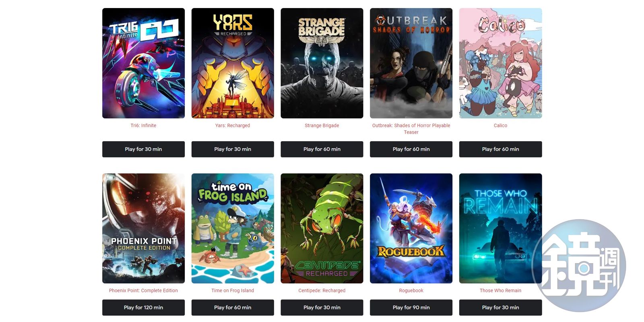Play Outbreak Playable Teaser for 60 min

coord(411,149)
